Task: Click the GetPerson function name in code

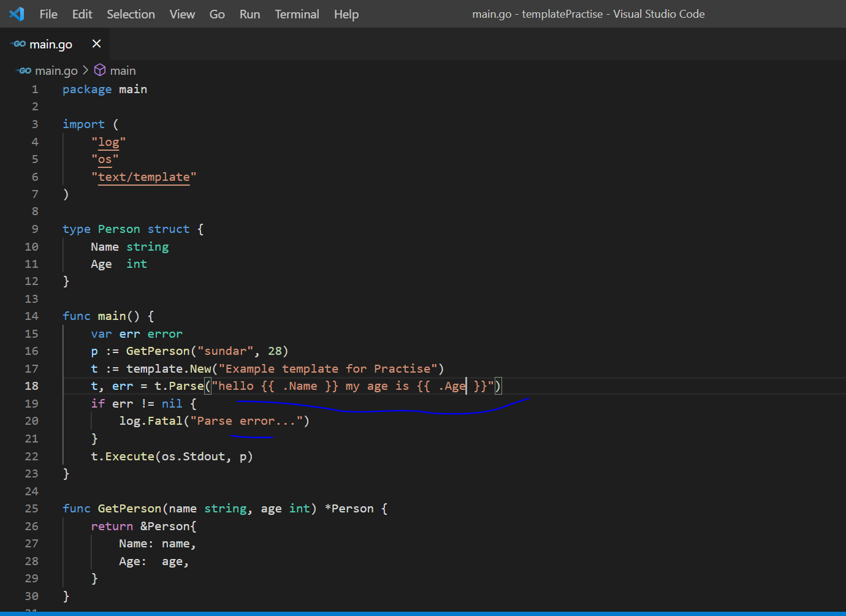Action: click(129, 508)
